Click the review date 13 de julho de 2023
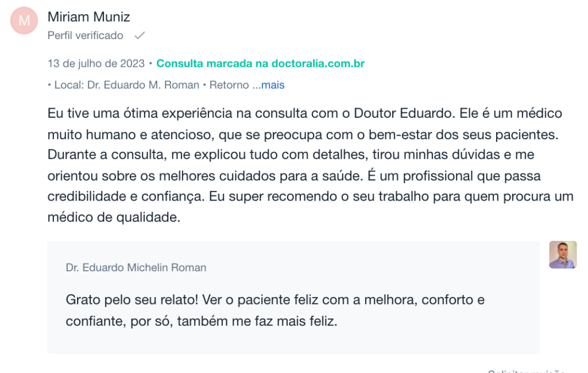Image resolution: width=588 pixels, height=373 pixels. click(96, 63)
